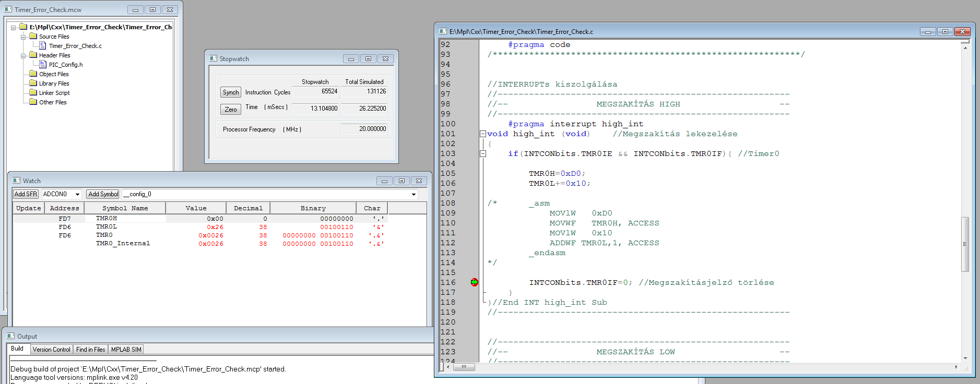
Task: Click the Zero button in Stopwatch
Action: [231, 109]
